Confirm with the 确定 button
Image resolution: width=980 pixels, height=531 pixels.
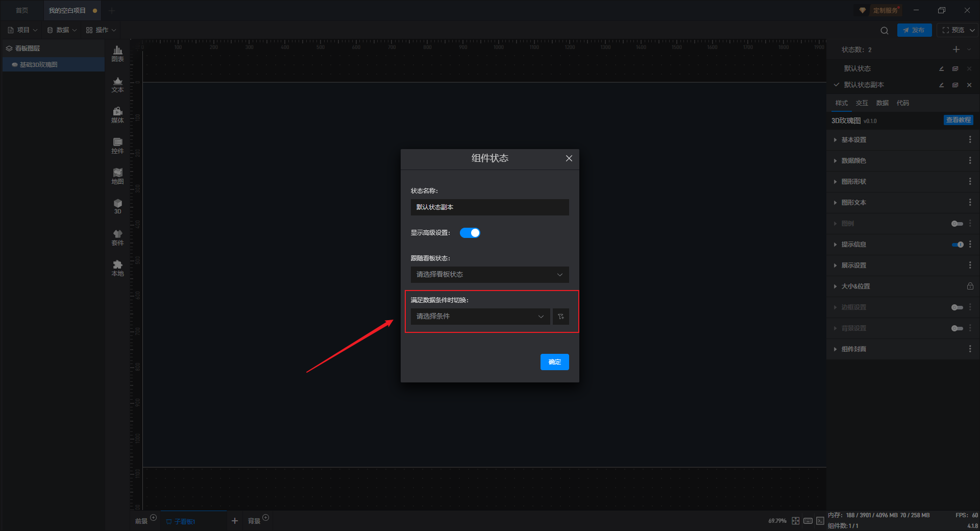[555, 362]
